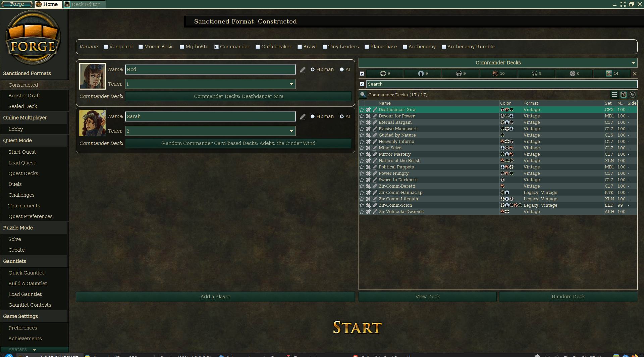Toggle the color filter row checkbox
The image size is (644, 357).
pos(362,73)
